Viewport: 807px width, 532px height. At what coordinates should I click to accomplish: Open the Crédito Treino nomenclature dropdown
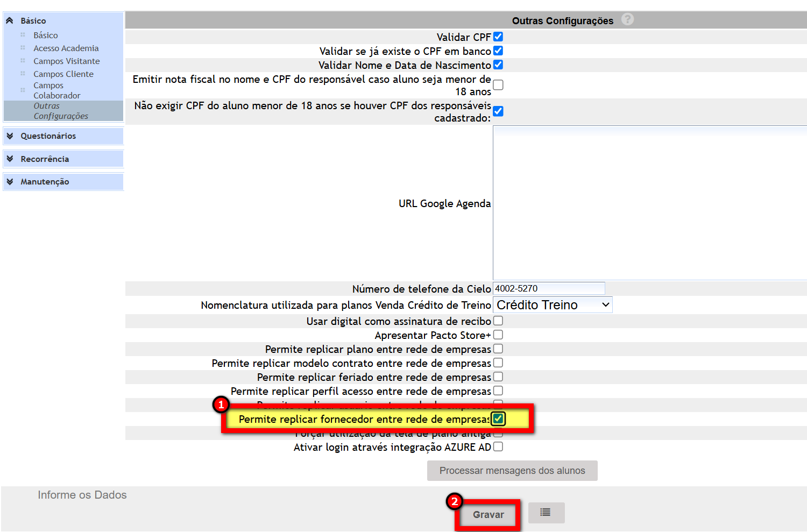point(552,305)
